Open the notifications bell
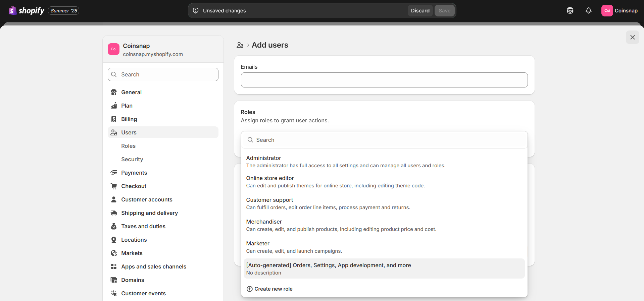 click(x=588, y=11)
